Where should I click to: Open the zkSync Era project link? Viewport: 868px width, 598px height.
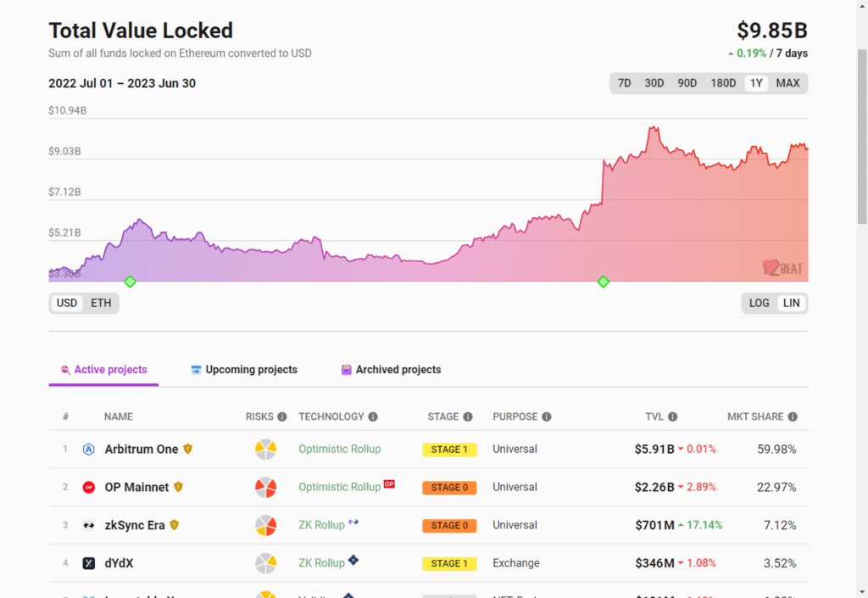(x=135, y=525)
